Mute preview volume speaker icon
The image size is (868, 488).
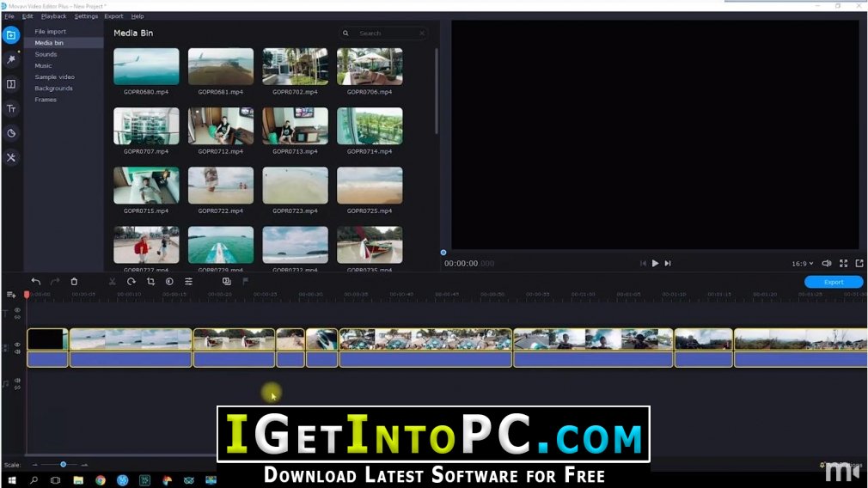[827, 264]
